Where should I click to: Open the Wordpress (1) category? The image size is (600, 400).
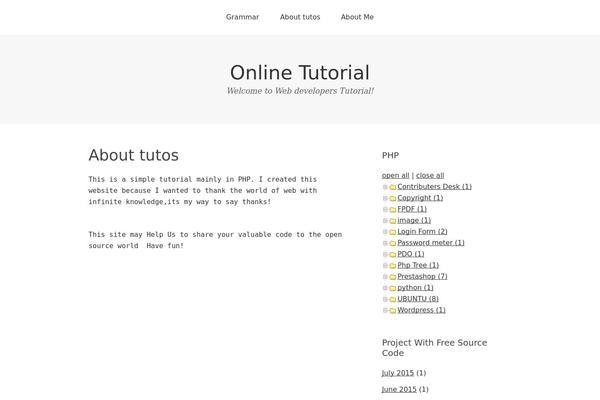[x=421, y=310]
